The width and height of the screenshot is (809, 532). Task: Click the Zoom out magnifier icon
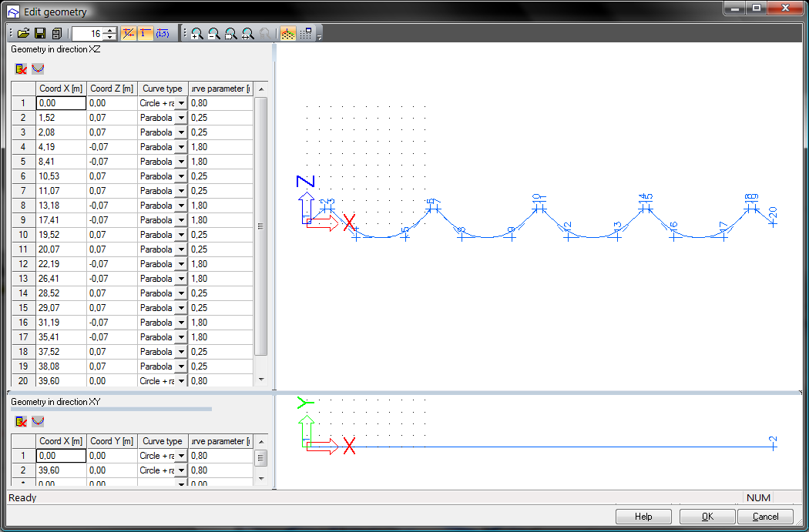pyautogui.click(x=214, y=34)
